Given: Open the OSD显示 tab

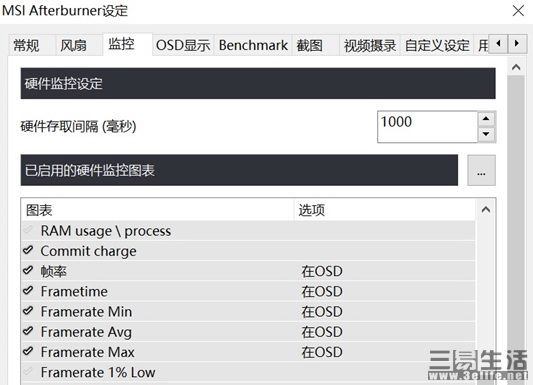Looking at the screenshot, I should [183, 45].
